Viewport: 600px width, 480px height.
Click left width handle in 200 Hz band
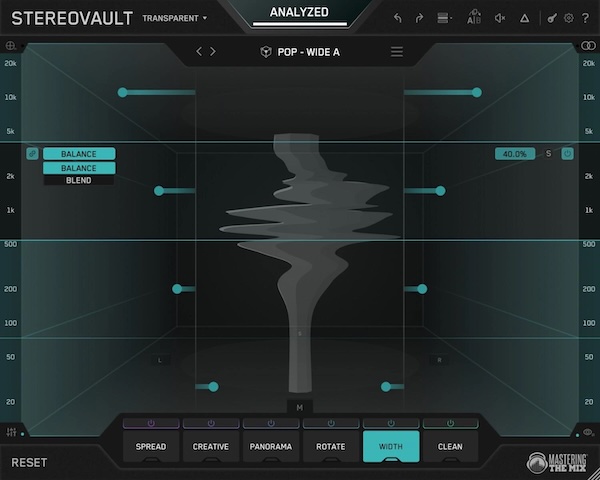[x=177, y=289]
